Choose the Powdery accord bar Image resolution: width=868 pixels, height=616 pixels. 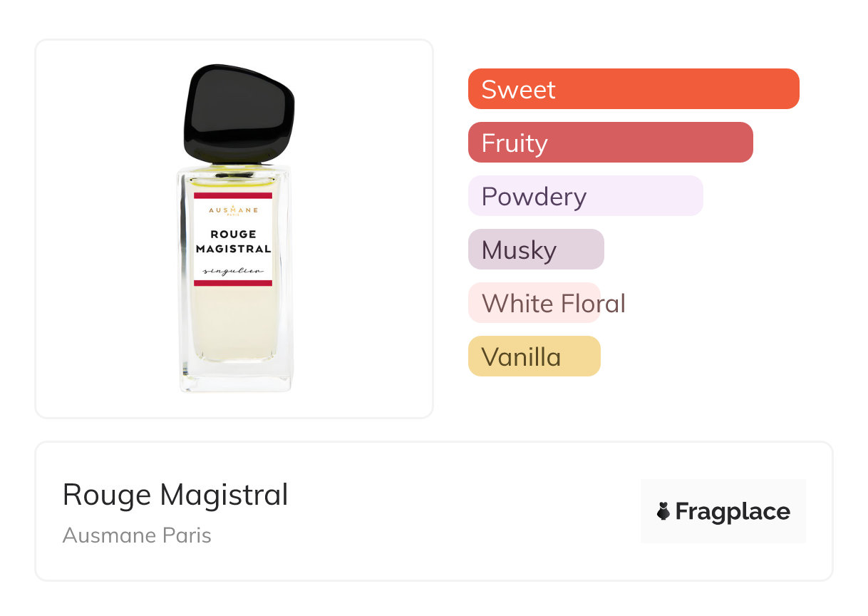point(585,196)
